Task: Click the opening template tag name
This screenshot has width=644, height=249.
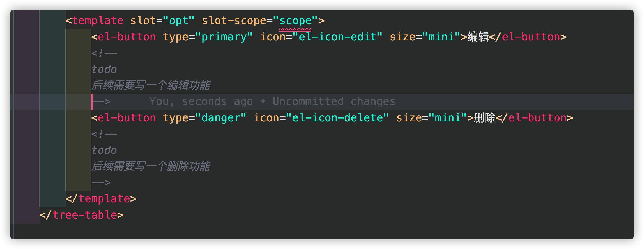Action: pos(98,21)
